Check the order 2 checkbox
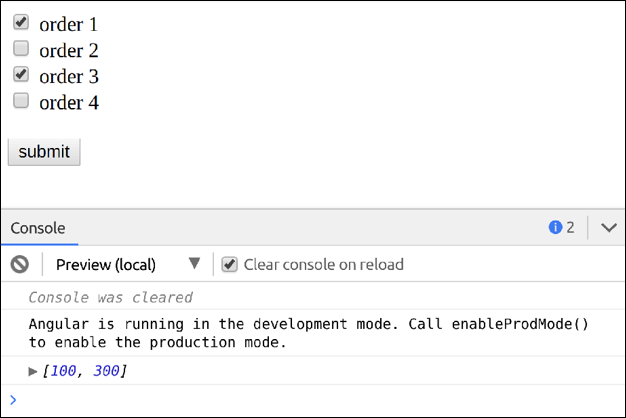Screen dimensions: 626x418 [x=21, y=48]
